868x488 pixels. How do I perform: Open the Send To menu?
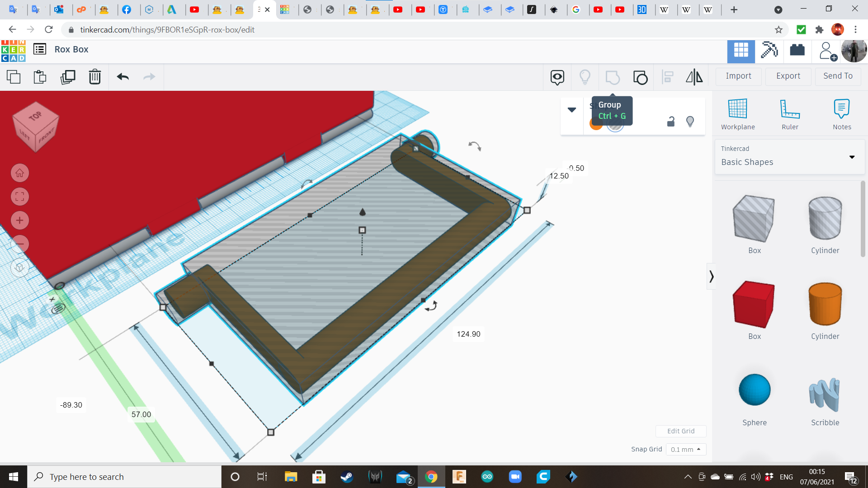[x=838, y=76]
